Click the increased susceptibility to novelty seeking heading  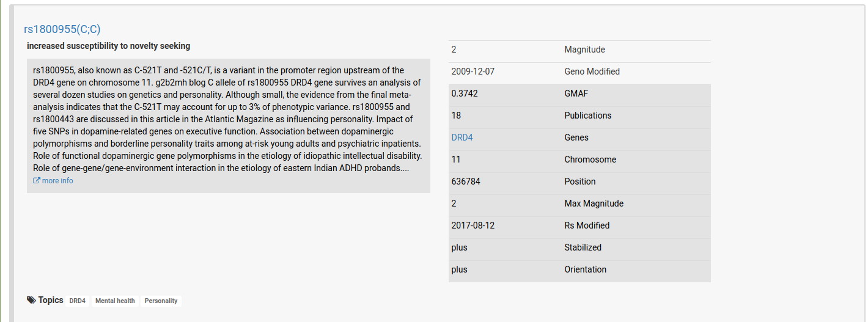pyautogui.click(x=109, y=46)
